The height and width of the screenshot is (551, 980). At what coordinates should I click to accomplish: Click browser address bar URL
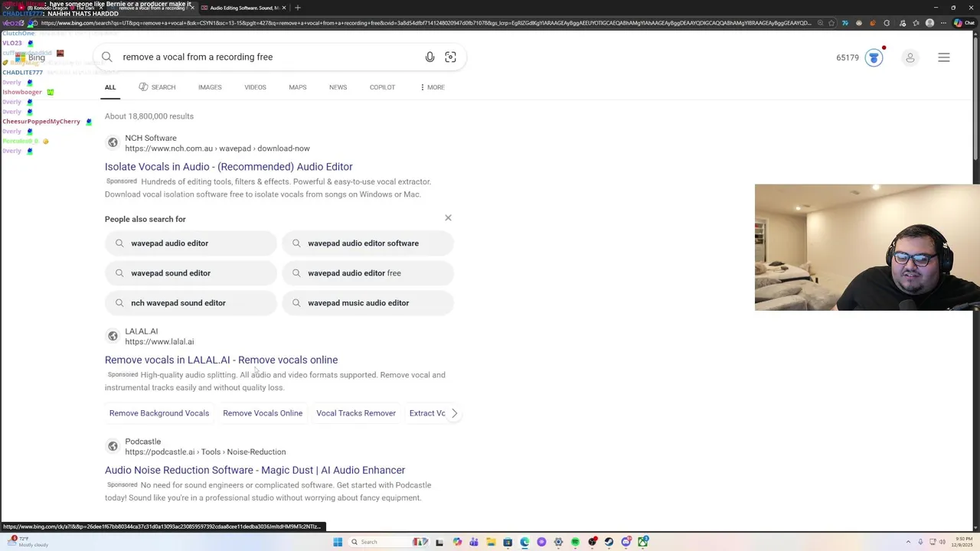coord(426,23)
